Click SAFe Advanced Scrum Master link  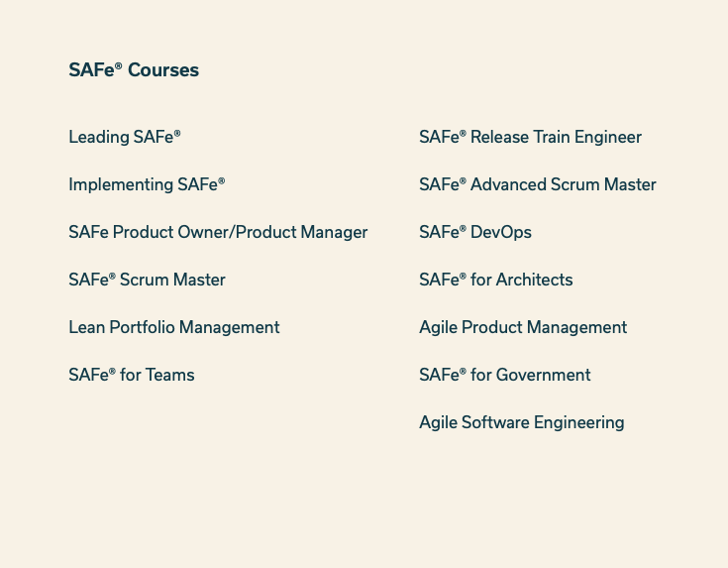point(537,184)
